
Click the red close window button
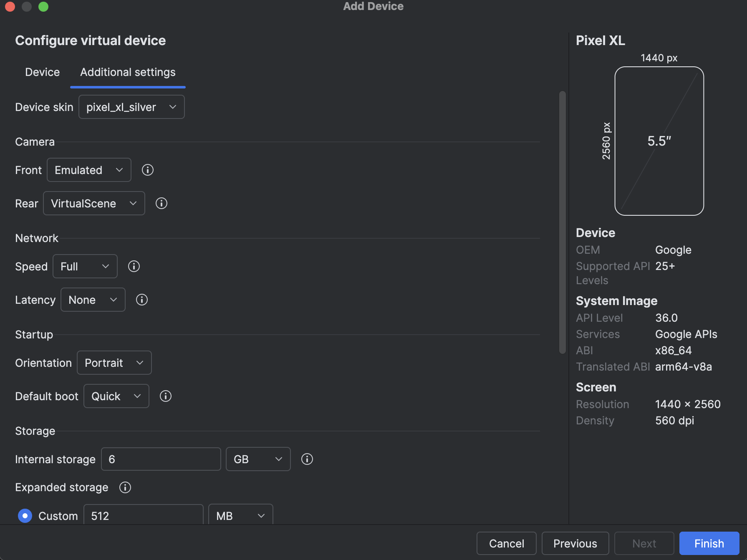[x=10, y=6]
